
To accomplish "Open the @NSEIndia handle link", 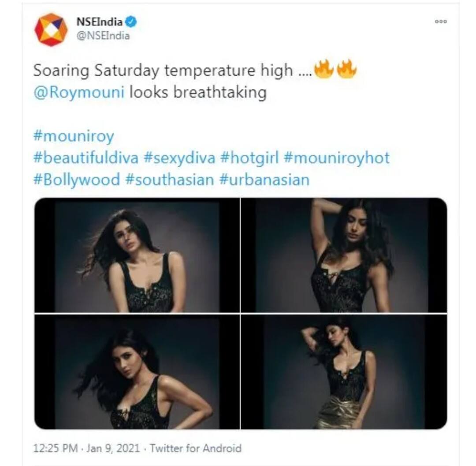I will [103, 36].
